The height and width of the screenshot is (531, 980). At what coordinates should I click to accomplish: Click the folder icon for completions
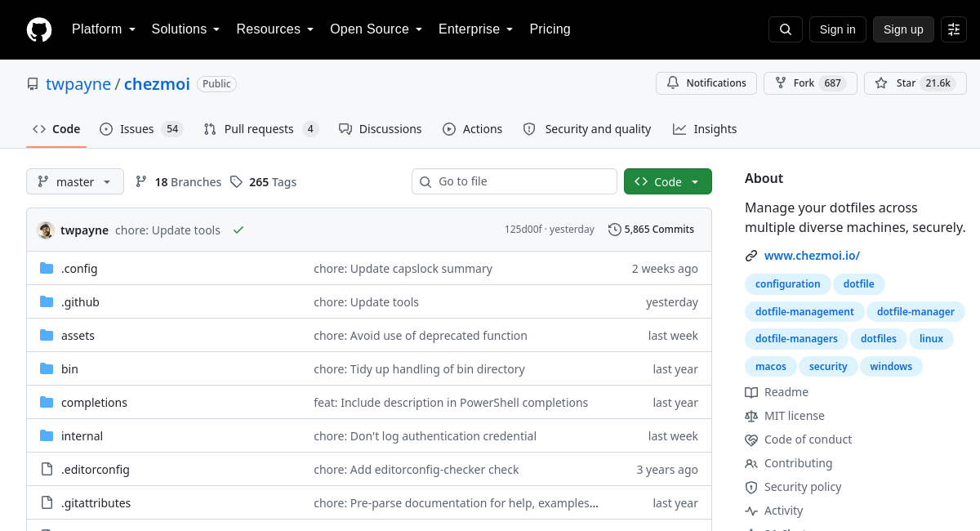47,403
